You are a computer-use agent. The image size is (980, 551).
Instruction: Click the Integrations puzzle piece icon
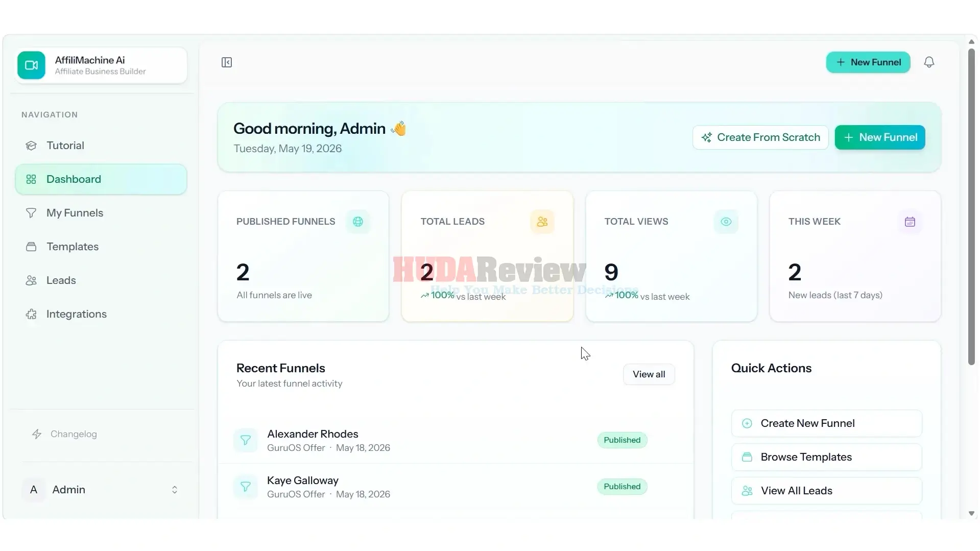(31, 314)
